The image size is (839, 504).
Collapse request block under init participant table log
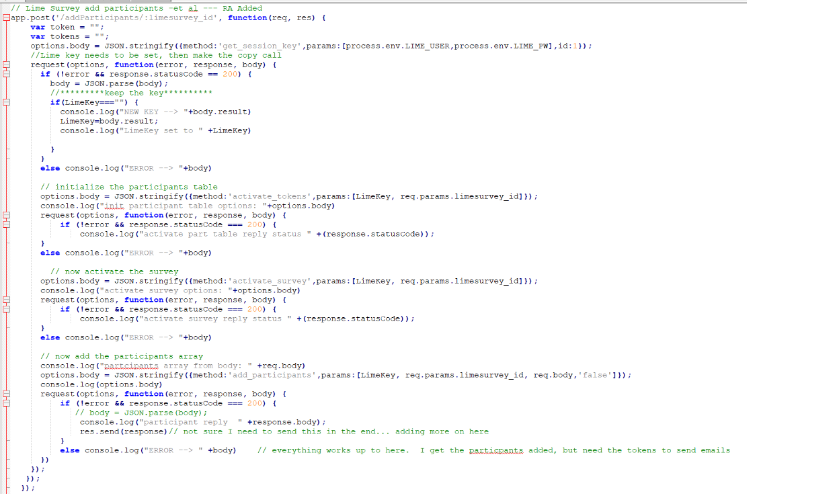coord(6,215)
